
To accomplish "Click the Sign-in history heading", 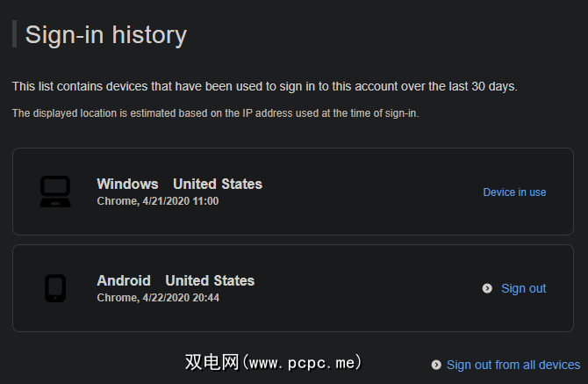I will pos(105,34).
